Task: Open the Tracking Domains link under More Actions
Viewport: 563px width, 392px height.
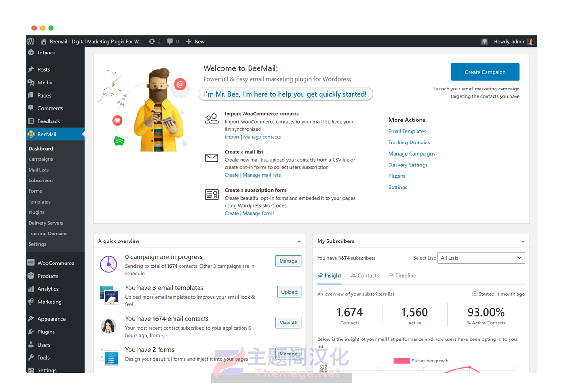Action: click(x=409, y=143)
